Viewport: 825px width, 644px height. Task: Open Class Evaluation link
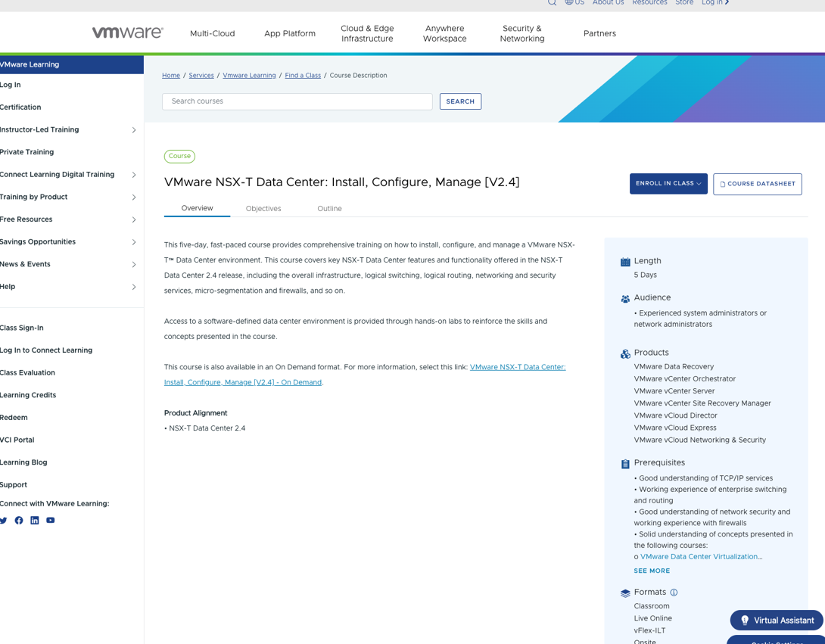click(27, 373)
